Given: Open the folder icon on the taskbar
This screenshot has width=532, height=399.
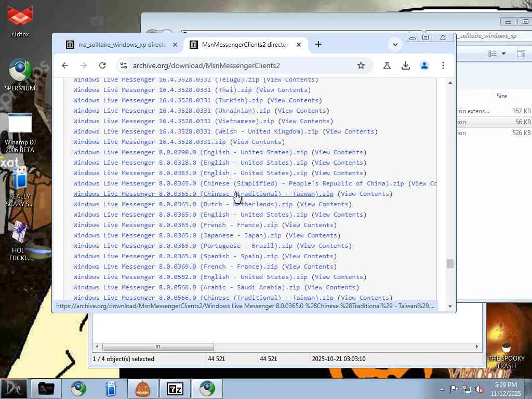Looking at the screenshot, I should (46, 389).
